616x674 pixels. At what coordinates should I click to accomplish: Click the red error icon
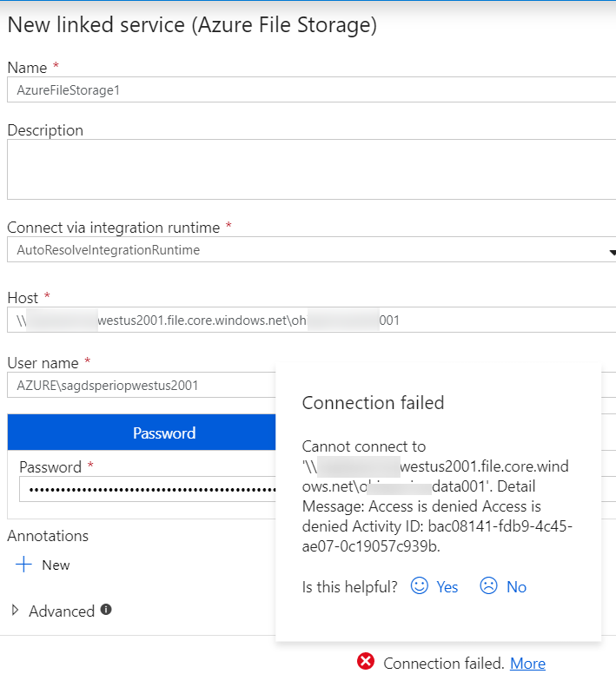366,662
